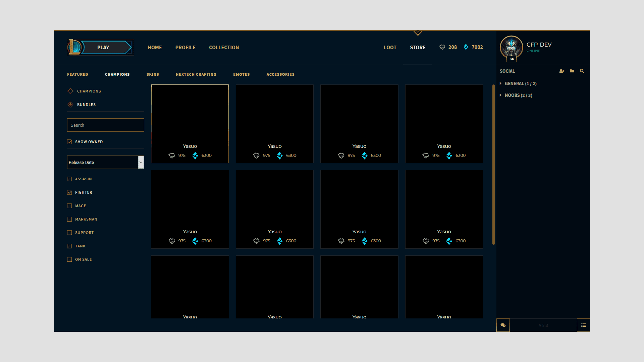
Task: Click the level 34 badge on avatar
Action: pyautogui.click(x=511, y=59)
